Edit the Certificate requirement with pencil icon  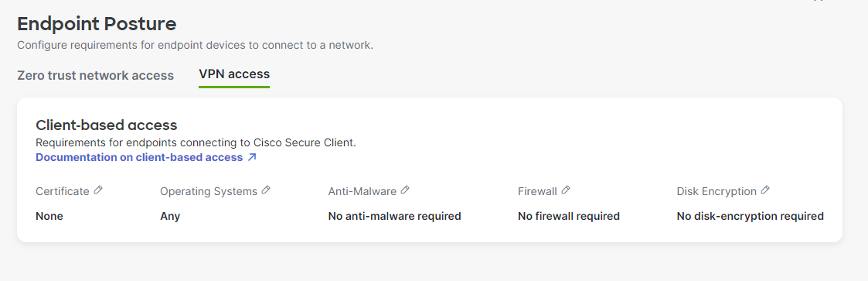coord(98,190)
